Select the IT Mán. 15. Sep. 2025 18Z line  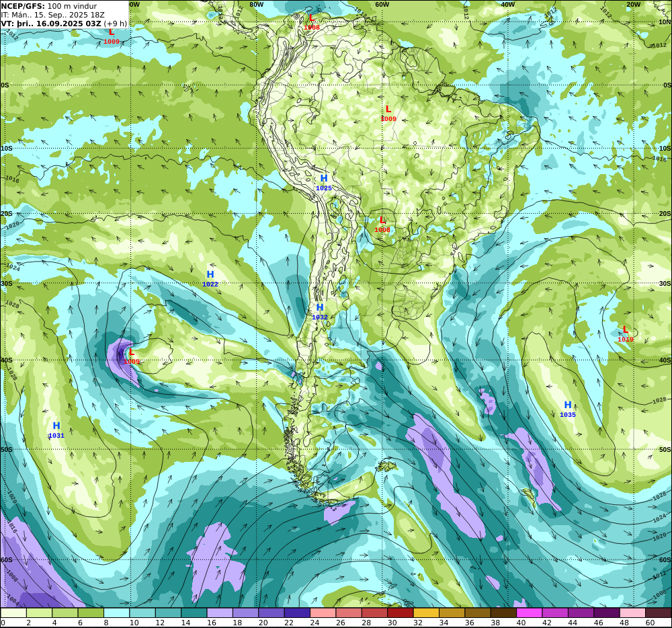coord(52,15)
